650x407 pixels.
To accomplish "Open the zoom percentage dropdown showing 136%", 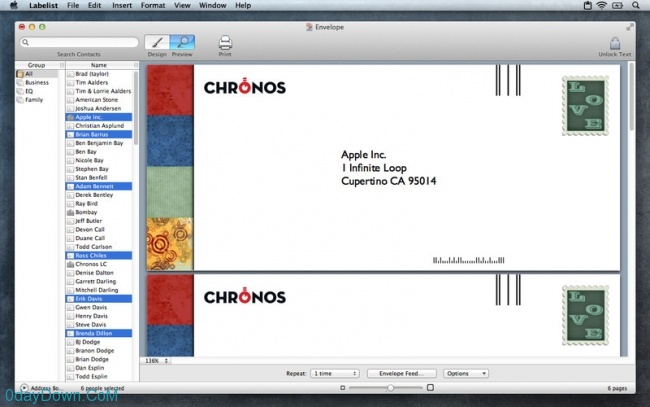I will click(156, 361).
